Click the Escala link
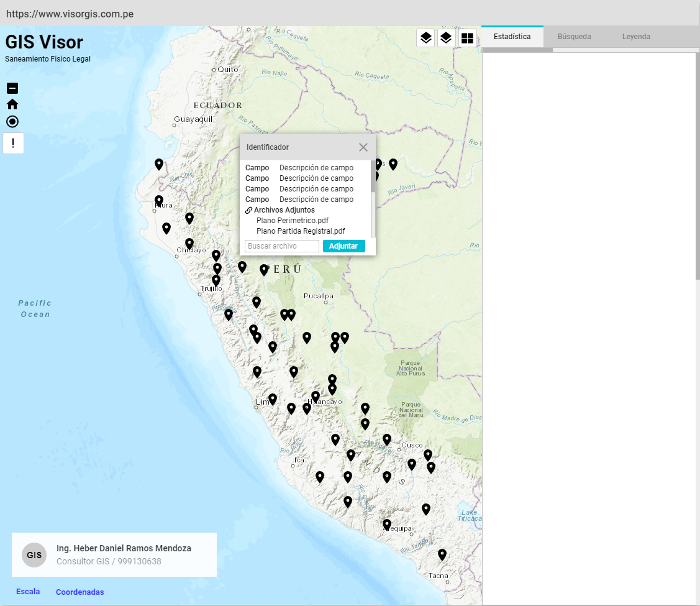 point(28,591)
